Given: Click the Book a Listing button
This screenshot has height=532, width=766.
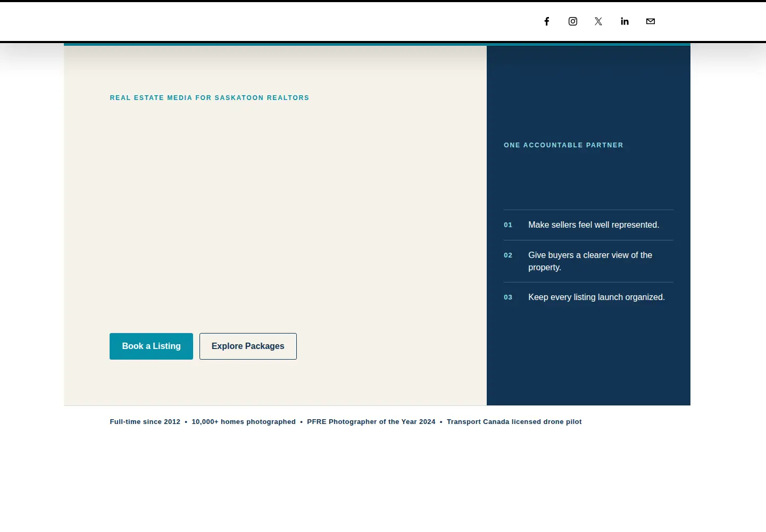Looking at the screenshot, I should click(x=151, y=346).
